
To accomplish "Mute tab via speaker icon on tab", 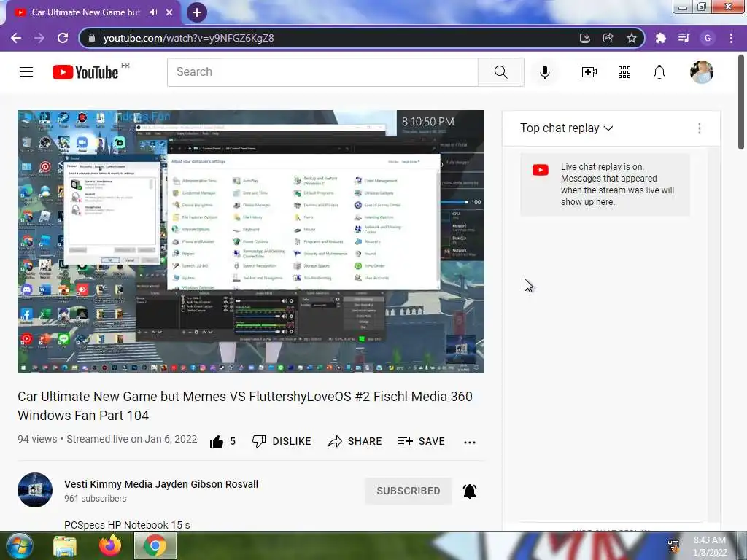I will coord(153,12).
